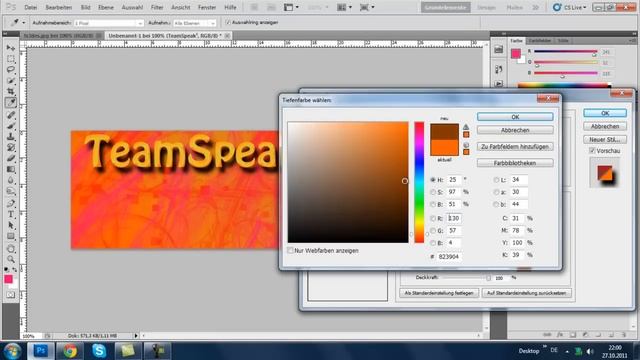The image size is (640, 360).
Task: Select the Gradient tool
Action: 11,169
